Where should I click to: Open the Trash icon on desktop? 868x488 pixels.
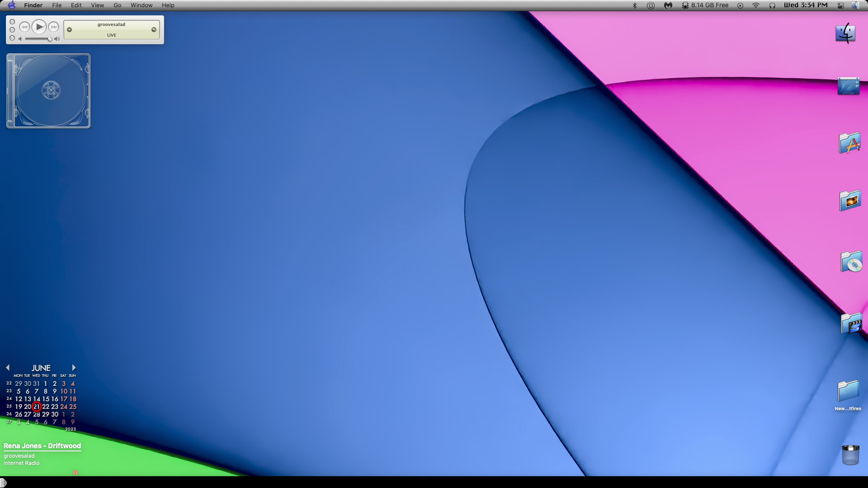pos(850,455)
